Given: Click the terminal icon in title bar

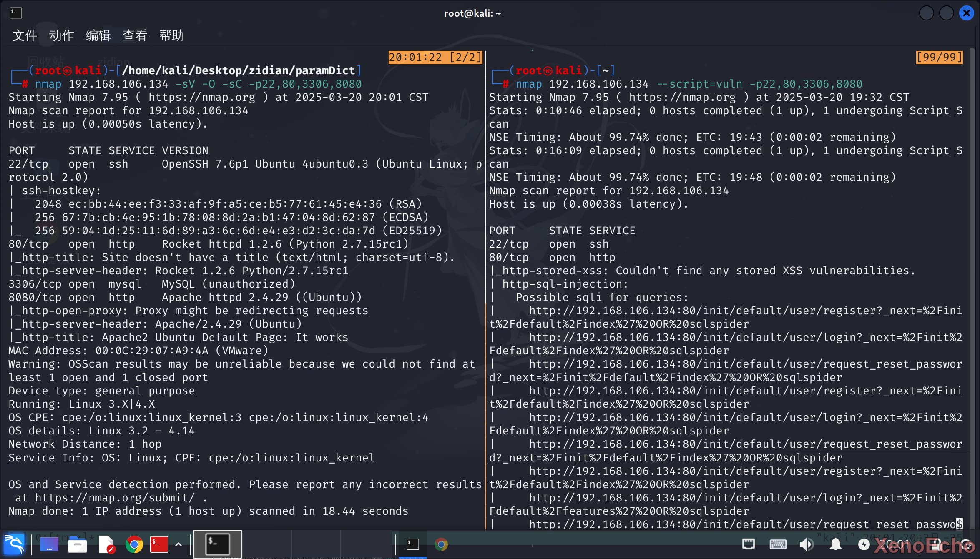Looking at the screenshot, I should pyautogui.click(x=15, y=13).
